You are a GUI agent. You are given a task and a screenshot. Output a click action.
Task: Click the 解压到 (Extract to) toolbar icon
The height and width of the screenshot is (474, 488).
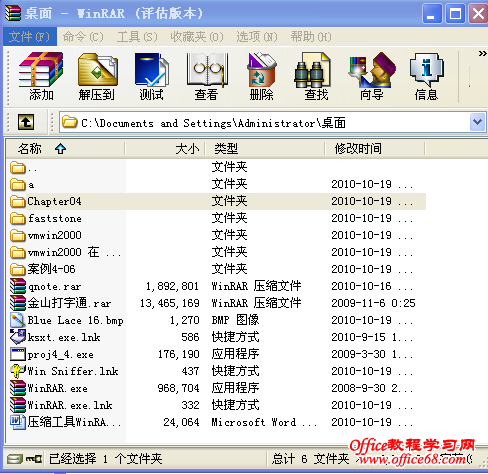tap(97, 76)
